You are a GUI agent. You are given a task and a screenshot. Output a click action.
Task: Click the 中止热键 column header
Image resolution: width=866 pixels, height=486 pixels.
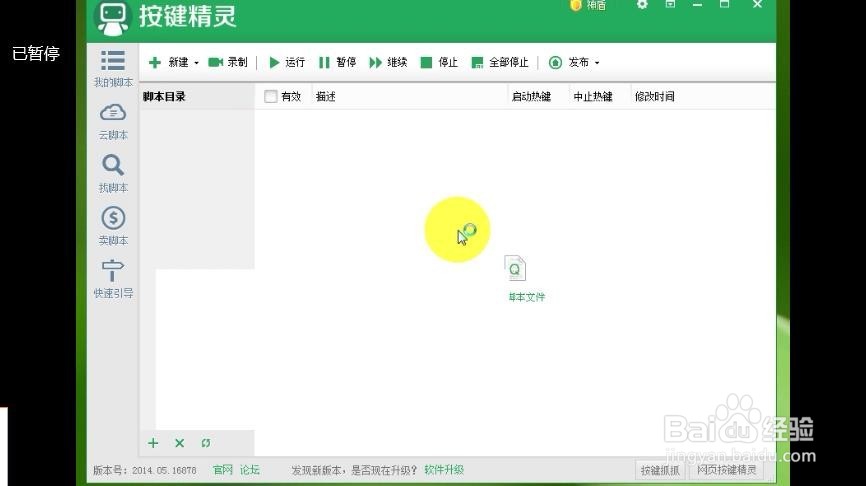593,97
